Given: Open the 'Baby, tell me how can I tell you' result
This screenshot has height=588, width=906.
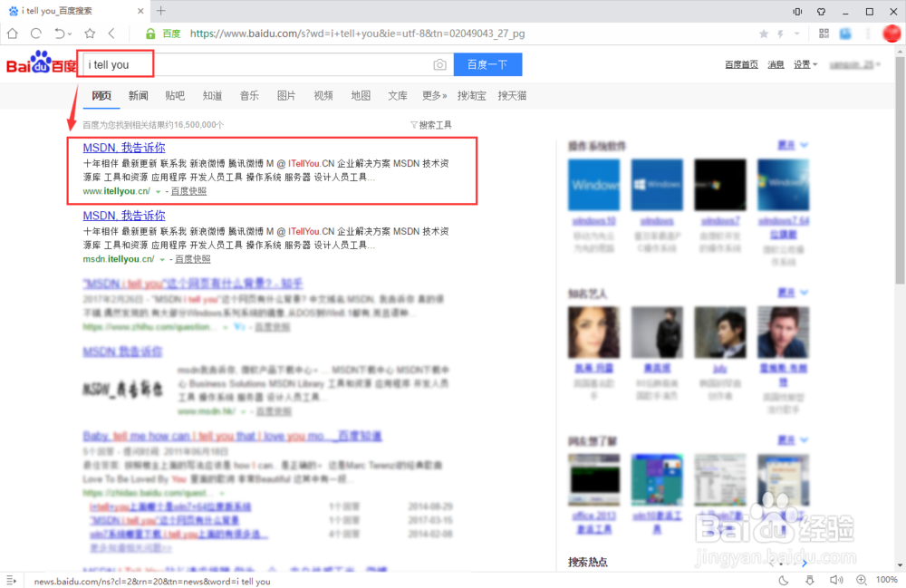Looking at the screenshot, I should click(x=232, y=436).
